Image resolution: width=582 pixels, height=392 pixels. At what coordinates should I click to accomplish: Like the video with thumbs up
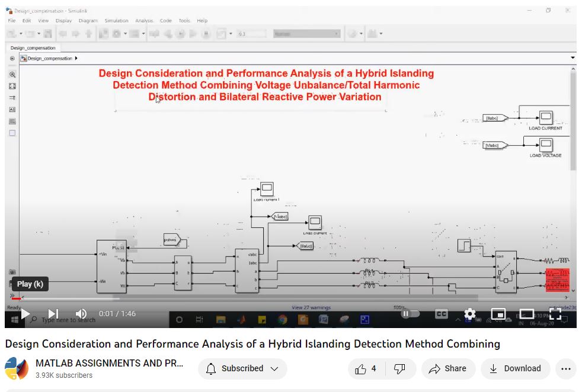[x=366, y=369]
